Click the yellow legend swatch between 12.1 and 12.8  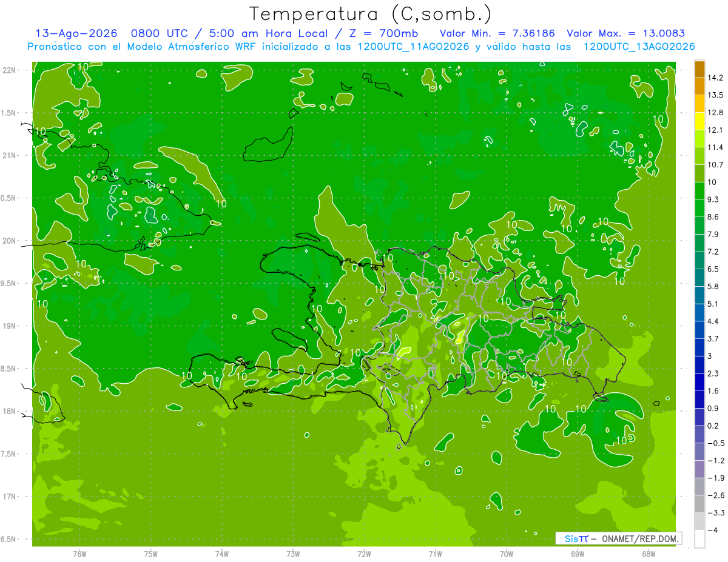click(x=699, y=121)
